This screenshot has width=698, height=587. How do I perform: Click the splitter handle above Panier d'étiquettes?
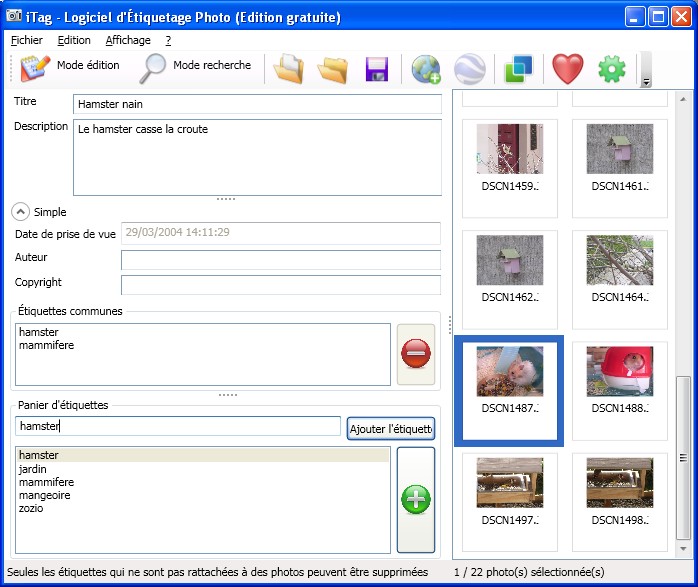[x=227, y=395]
